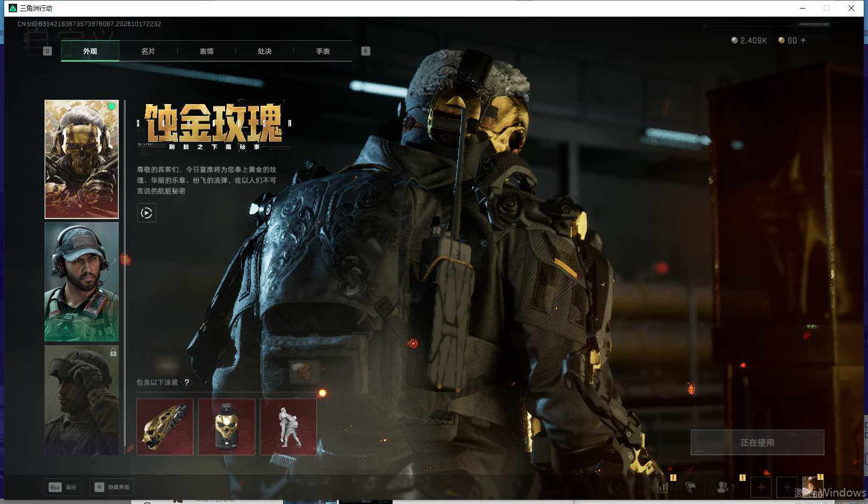Open the 表情 tab

(206, 51)
